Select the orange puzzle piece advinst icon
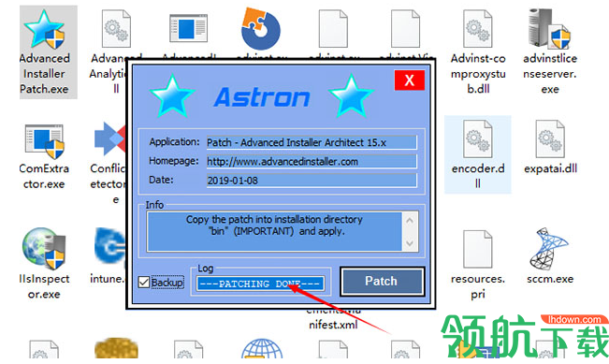 (261, 29)
